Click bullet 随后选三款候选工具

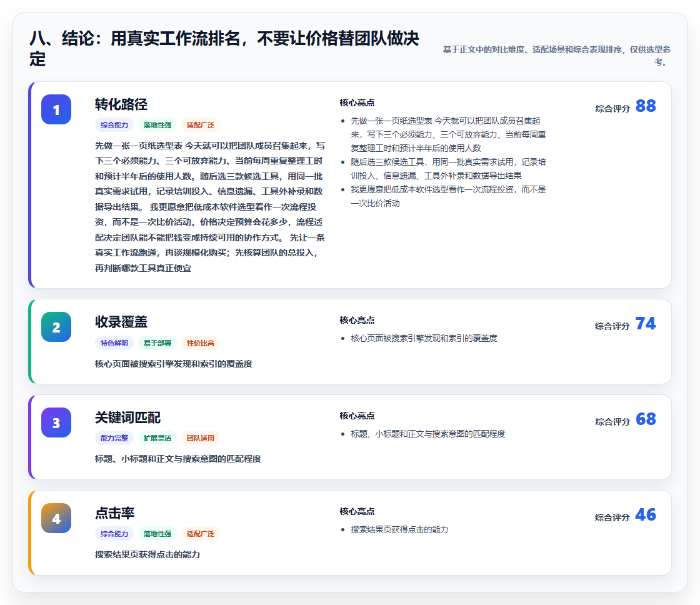(448, 169)
